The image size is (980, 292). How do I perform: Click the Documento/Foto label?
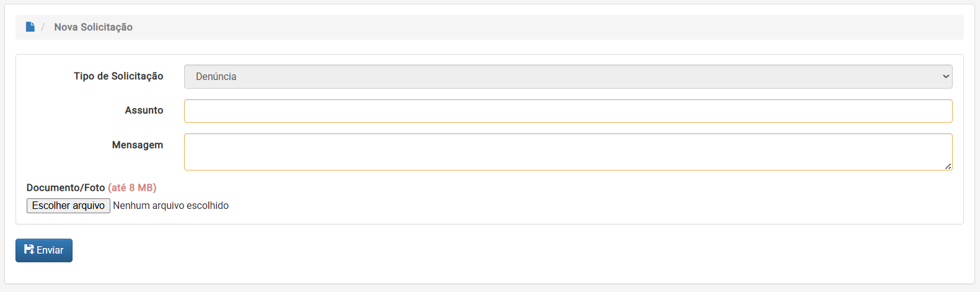pyautogui.click(x=66, y=188)
